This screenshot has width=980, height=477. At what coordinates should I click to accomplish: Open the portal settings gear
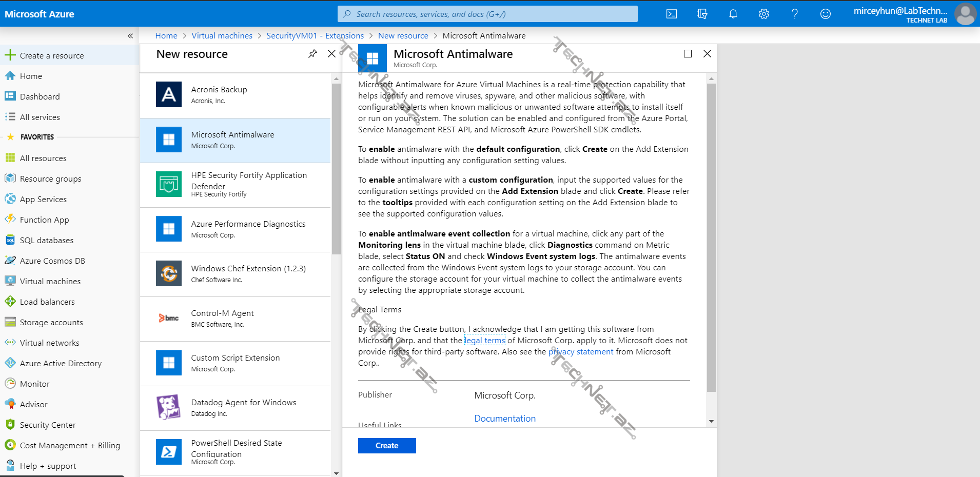(x=763, y=14)
